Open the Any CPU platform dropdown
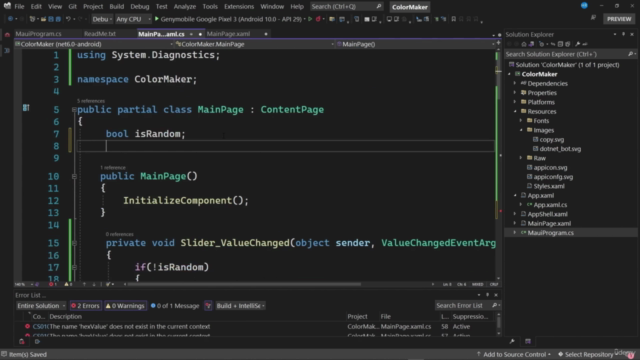This screenshot has width=640, height=360. (x=133, y=19)
